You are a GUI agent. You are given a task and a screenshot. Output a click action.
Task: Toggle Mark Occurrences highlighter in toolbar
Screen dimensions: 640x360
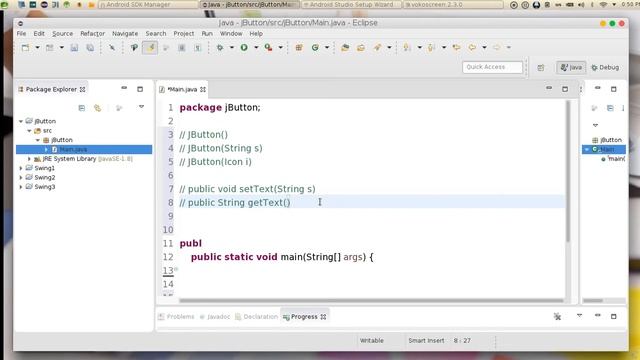pyautogui.click(x=150, y=48)
